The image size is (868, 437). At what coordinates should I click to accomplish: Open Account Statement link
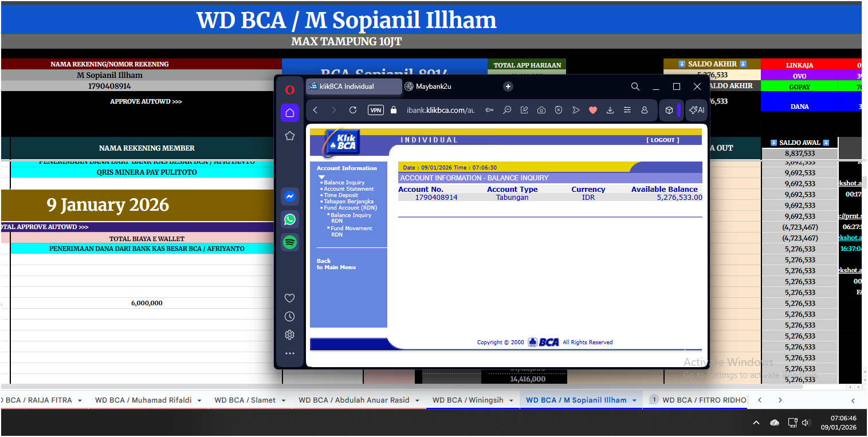click(348, 188)
